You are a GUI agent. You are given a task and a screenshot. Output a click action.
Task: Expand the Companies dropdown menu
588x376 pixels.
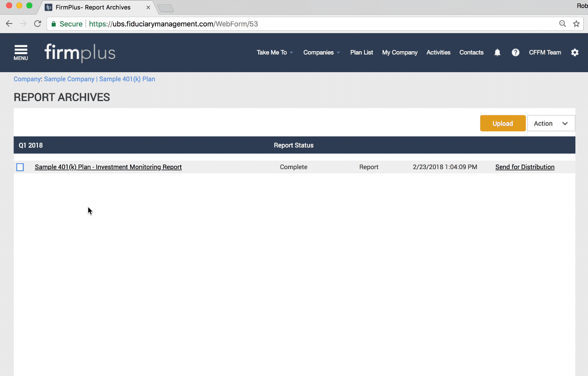[322, 52]
